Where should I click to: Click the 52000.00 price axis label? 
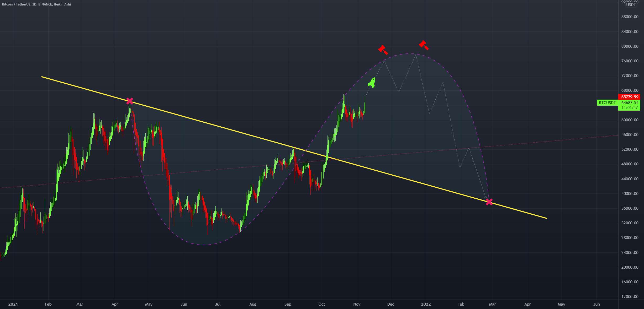click(630, 149)
